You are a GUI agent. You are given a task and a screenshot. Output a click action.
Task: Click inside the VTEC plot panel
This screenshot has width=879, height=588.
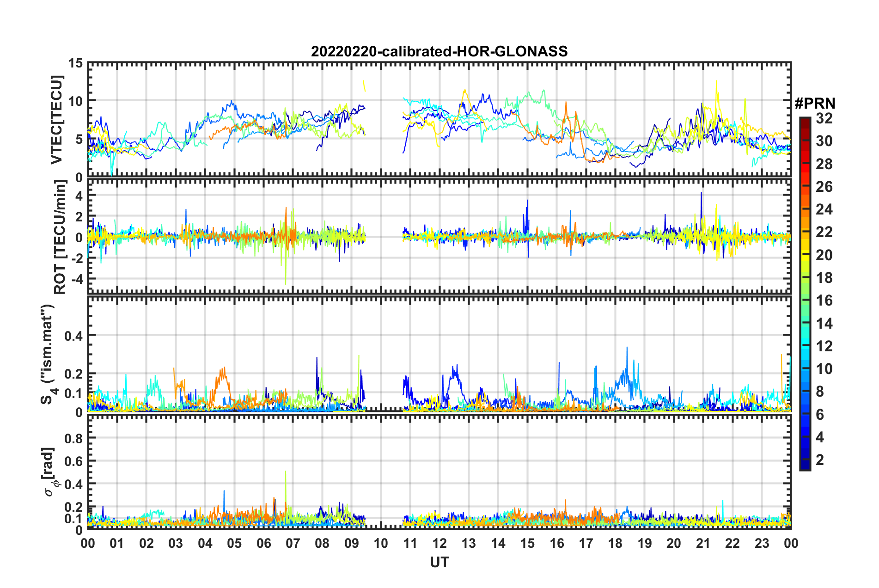point(439,120)
